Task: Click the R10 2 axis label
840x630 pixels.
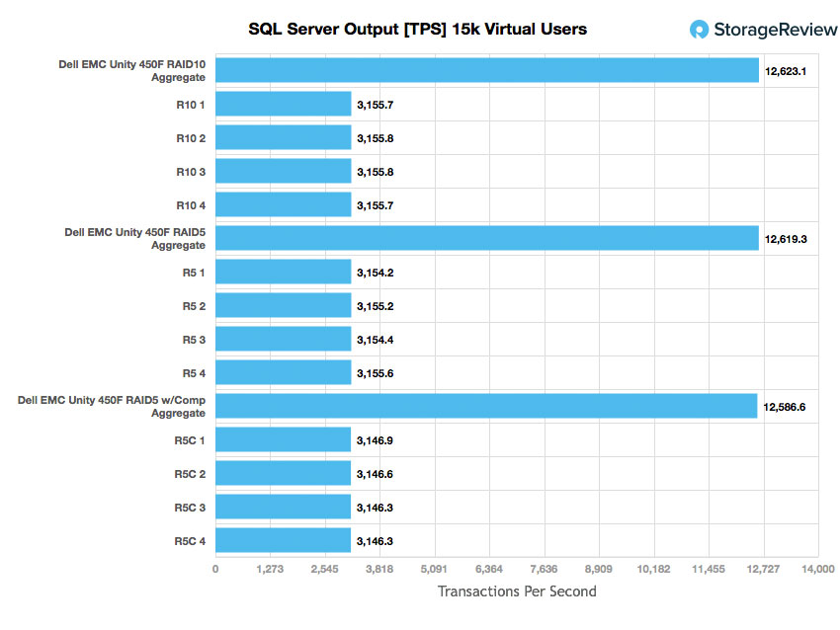Action: coord(191,138)
